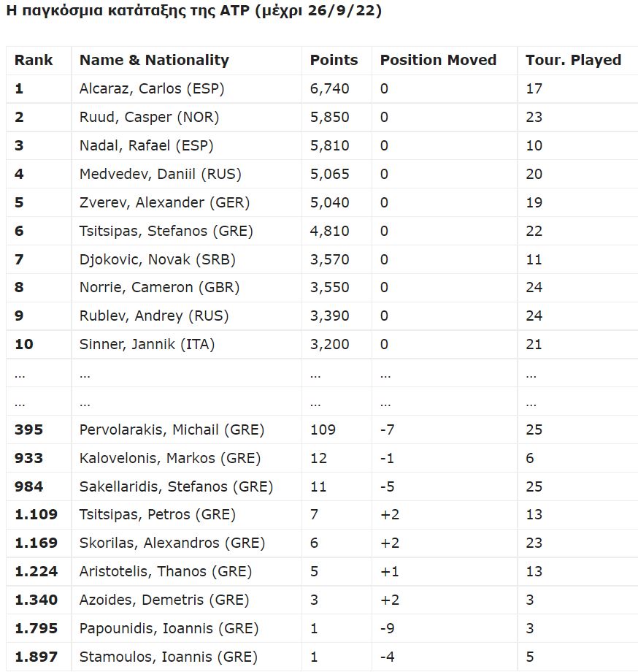Click the Position Moved column header
The width and height of the screenshot is (638, 672).
pyautogui.click(x=438, y=60)
